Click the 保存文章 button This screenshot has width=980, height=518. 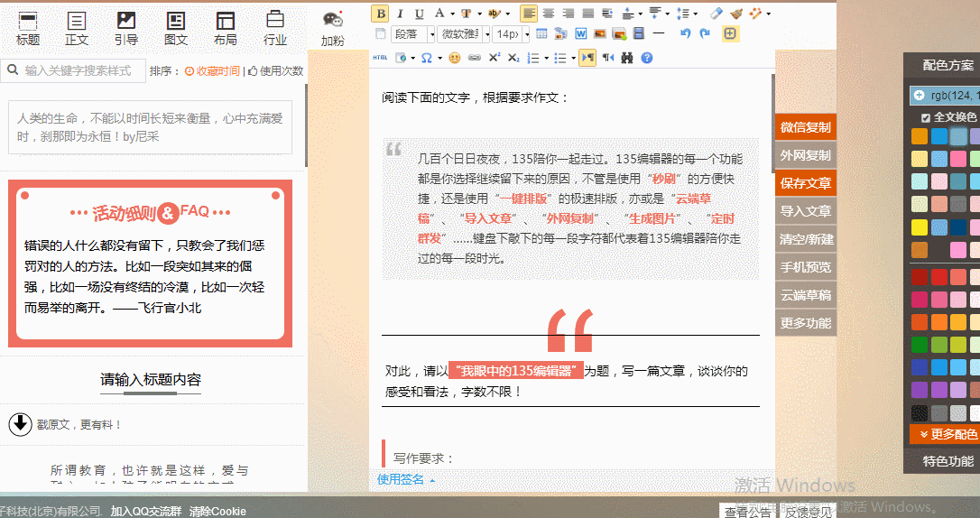tap(805, 183)
